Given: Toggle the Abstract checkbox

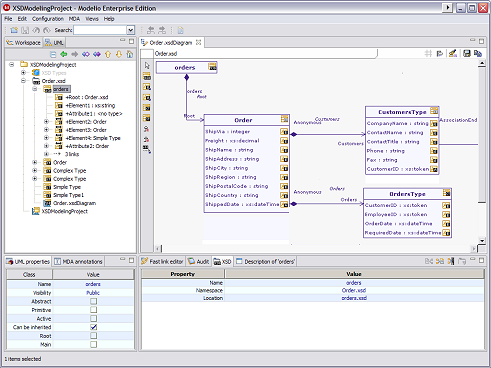Looking at the screenshot, I should point(94,301).
